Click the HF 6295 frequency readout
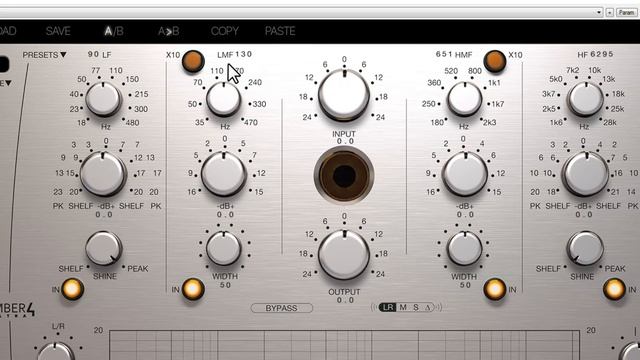This screenshot has height=360, width=640. coord(602,54)
